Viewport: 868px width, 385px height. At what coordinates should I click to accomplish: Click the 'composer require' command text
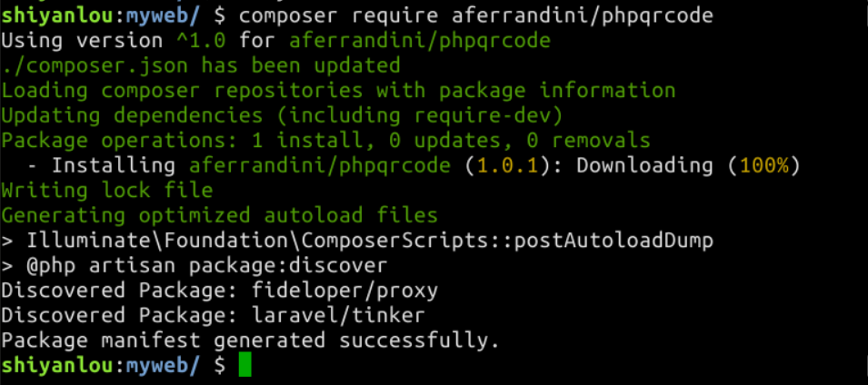[339, 15]
